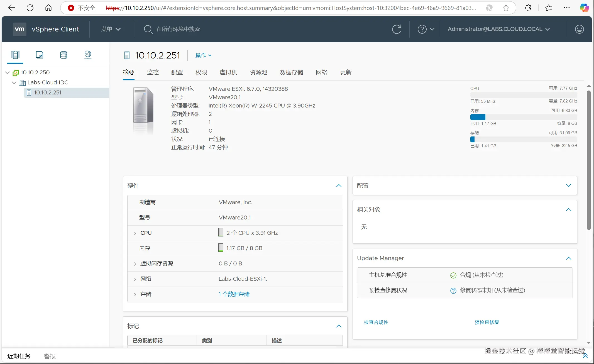This screenshot has height=364, width=594.
Task: Switch to the 监控 tab
Action: (153, 72)
